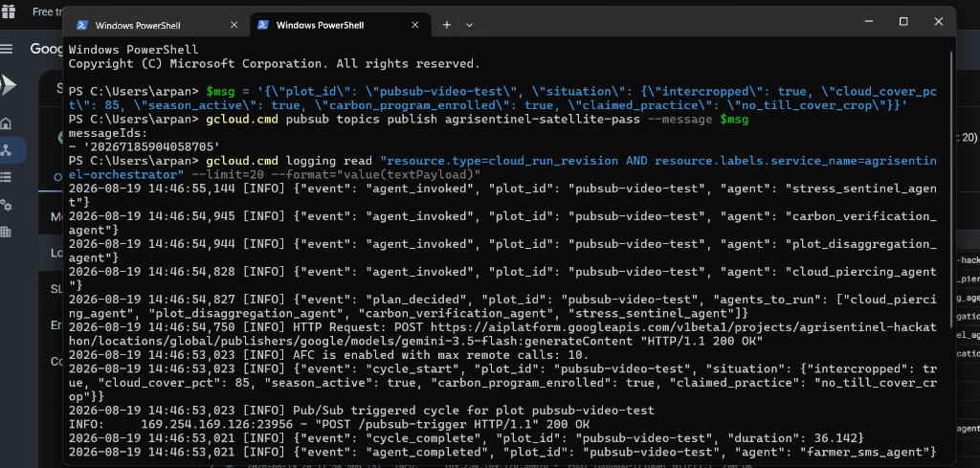Open the list icon in left sidebar
Viewport: 980px width, 468px height.
coord(7,177)
